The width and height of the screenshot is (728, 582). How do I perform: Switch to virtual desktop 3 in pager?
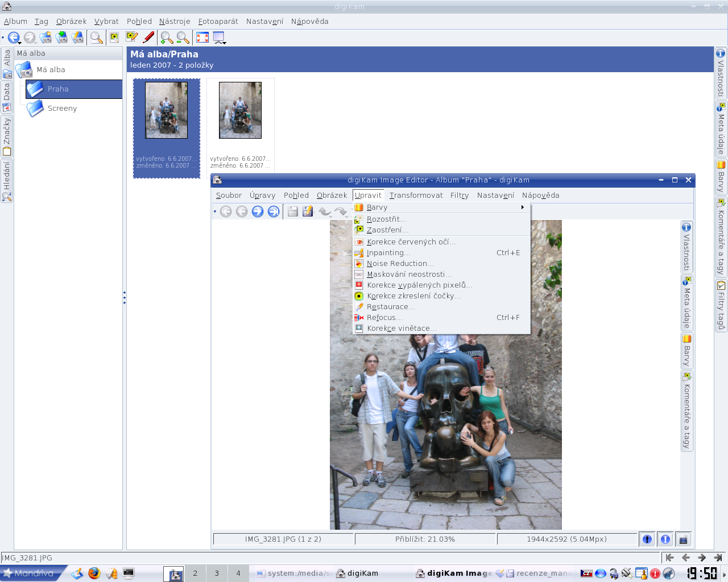pos(217,573)
